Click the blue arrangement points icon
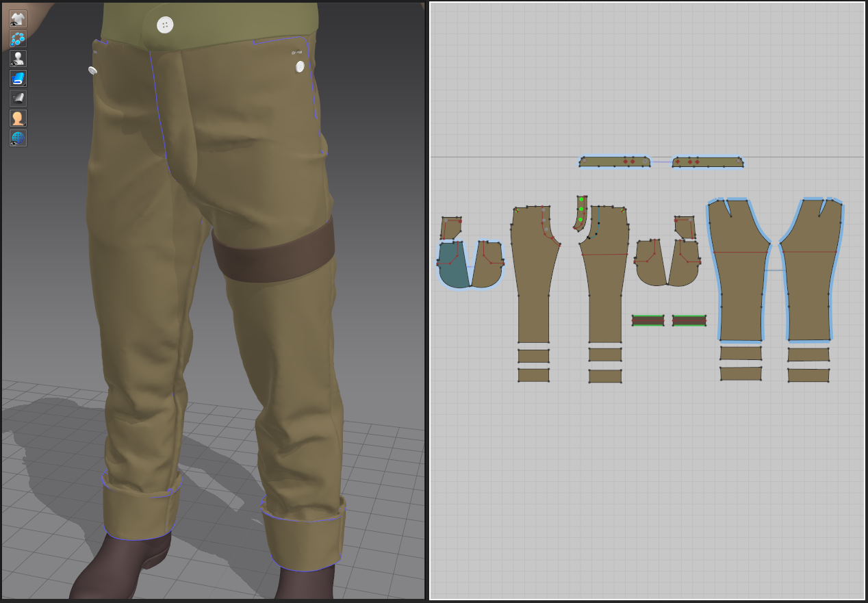Screen dimensions: 868x603 18,38
